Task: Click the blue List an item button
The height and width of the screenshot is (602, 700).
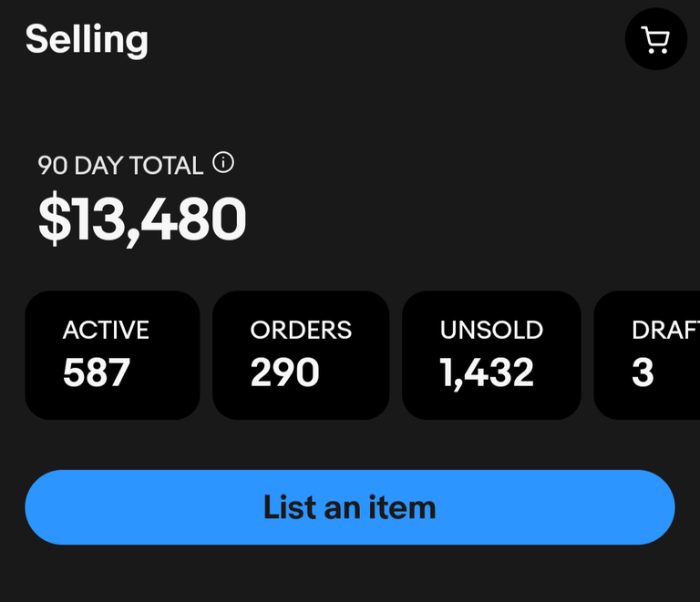Action: click(x=350, y=507)
